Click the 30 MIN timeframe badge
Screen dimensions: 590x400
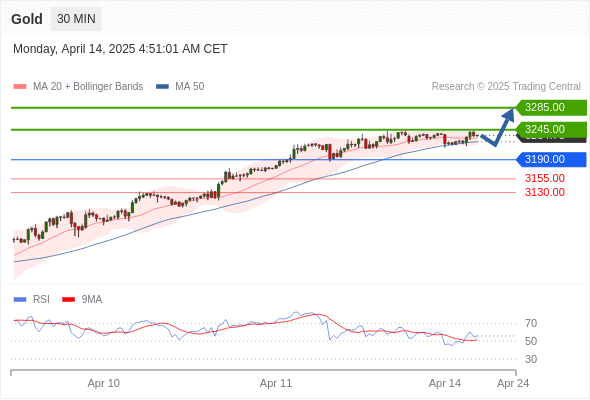pos(76,19)
